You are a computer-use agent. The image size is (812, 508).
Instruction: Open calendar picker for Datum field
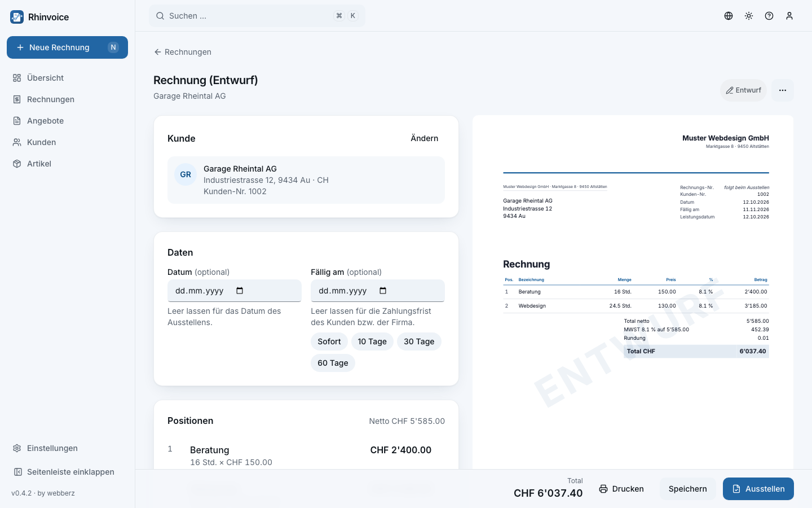(240, 291)
